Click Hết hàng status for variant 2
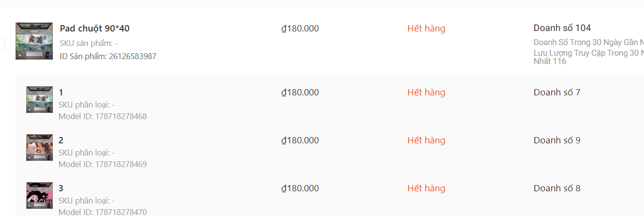 426,140
